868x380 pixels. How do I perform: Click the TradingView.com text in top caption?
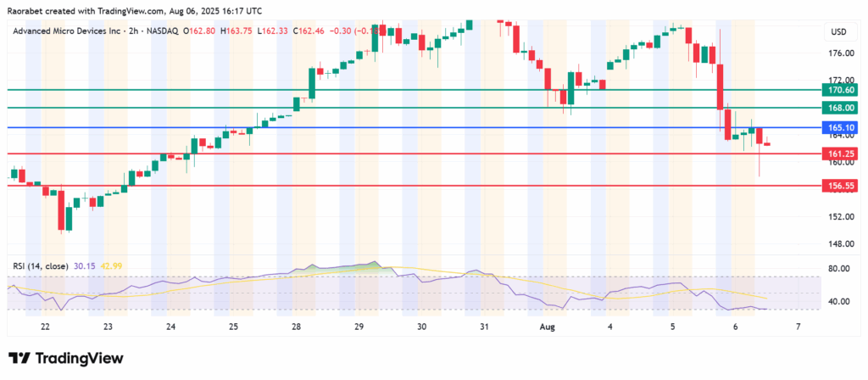coord(151,8)
